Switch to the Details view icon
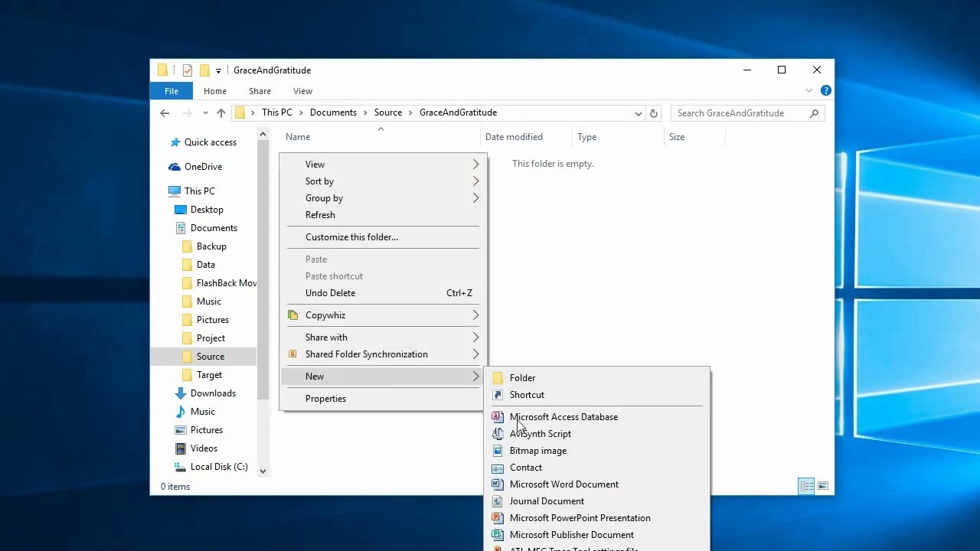This screenshot has width=980, height=551. pyautogui.click(x=806, y=486)
